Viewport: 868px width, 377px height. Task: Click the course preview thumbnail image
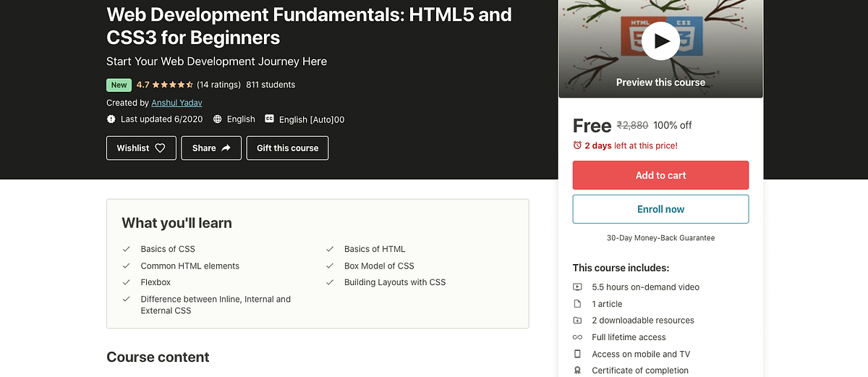[660, 48]
